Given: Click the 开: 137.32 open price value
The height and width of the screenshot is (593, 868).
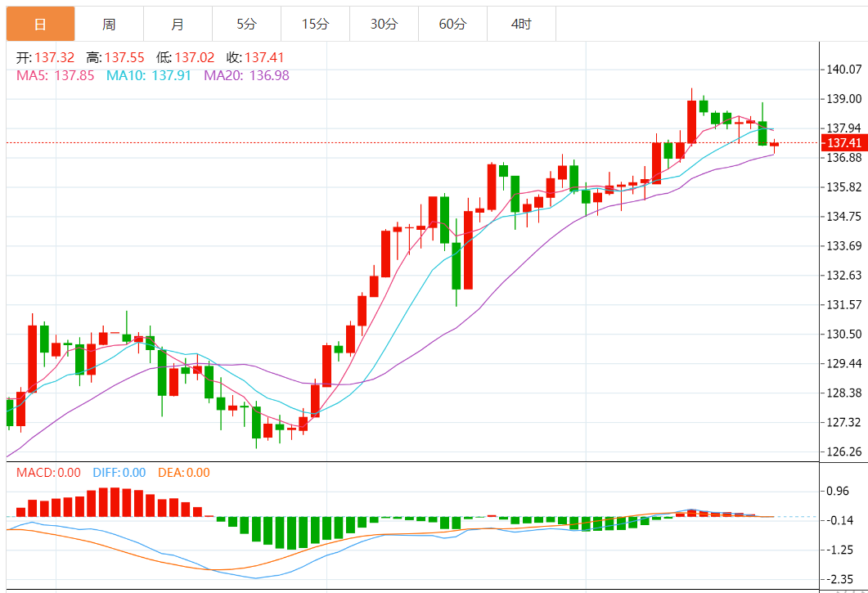Looking at the screenshot, I should tap(45, 57).
